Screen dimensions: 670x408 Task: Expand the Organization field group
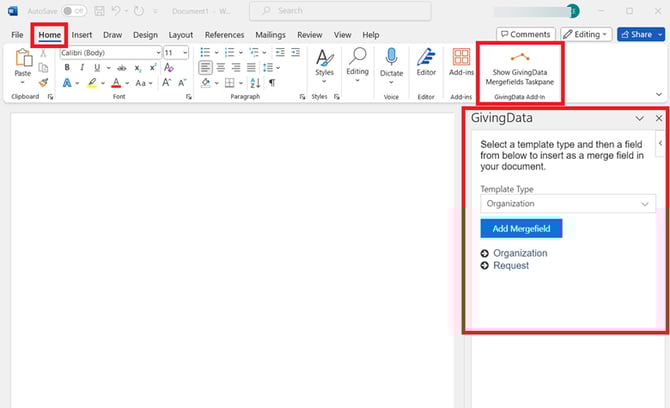click(485, 254)
